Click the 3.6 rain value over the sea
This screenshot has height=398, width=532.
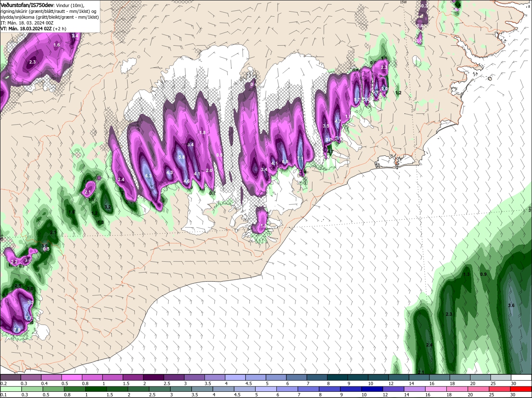511,305
